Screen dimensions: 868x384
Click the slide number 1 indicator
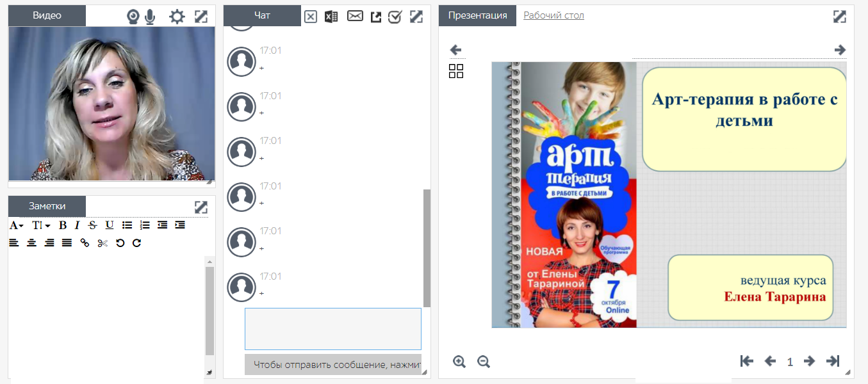tap(790, 362)
